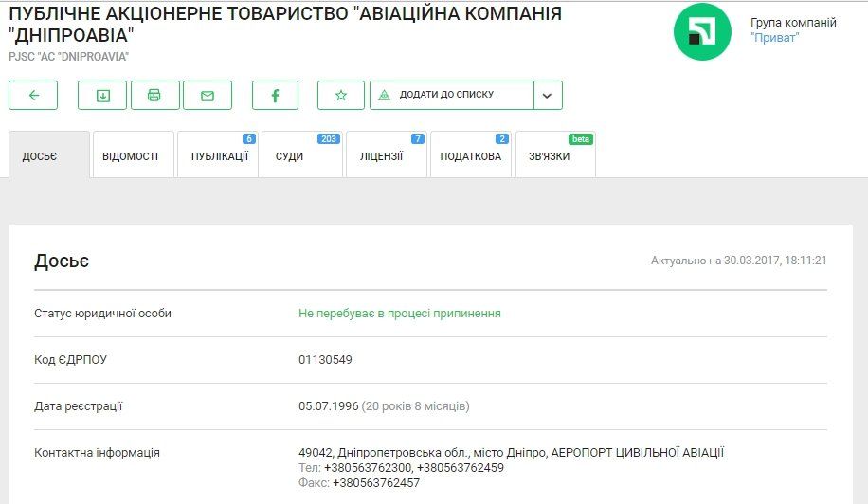Image resolution: width=868 pixels, height=504 pixels.
Task: Click the status 'Не перебуває в процесі припинення'
Action: (400, 314)
